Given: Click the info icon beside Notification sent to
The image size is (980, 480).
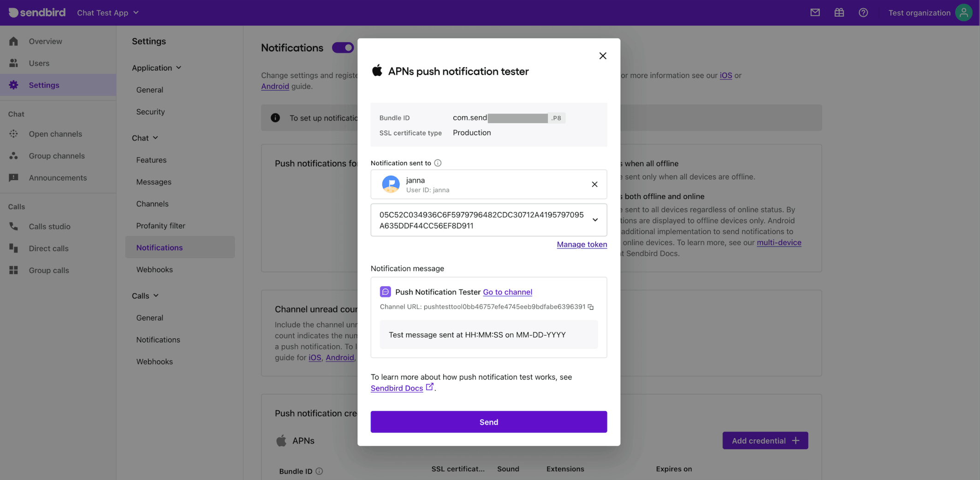Looking at the screenshot, I should tap(438, 163).
